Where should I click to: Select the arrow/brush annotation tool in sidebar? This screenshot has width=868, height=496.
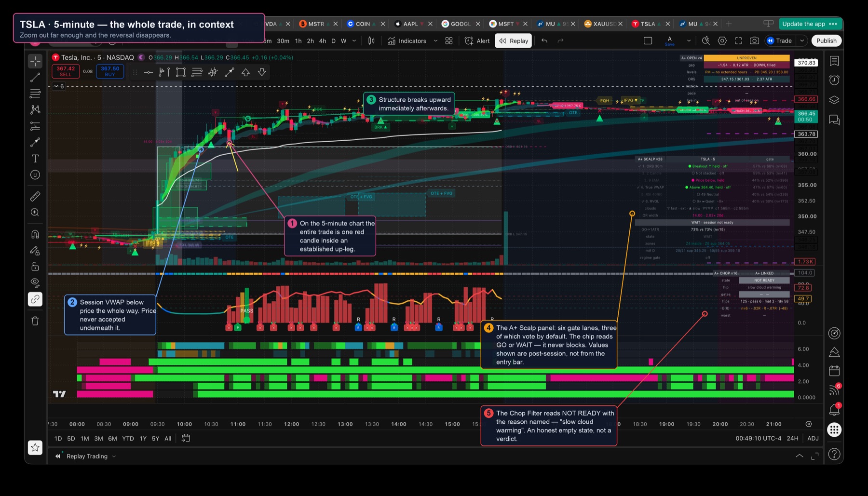click(35, 142)
